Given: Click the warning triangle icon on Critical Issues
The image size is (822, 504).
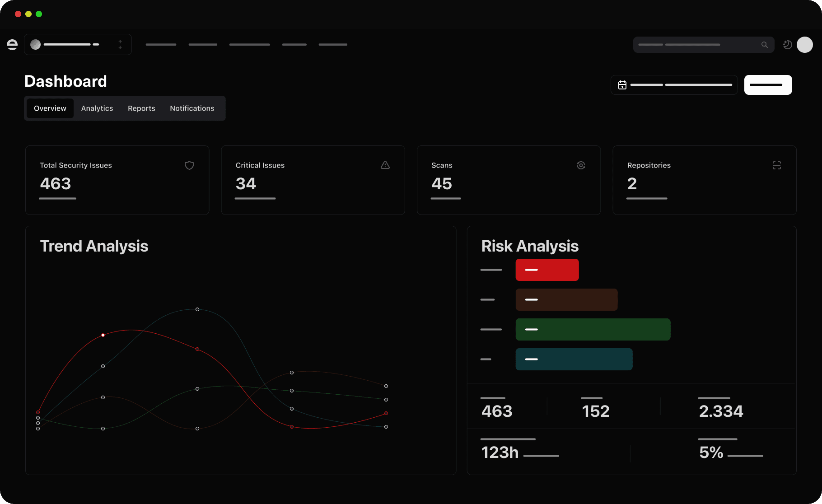Looking at the screenshot, I should click(x=385, y=165).
